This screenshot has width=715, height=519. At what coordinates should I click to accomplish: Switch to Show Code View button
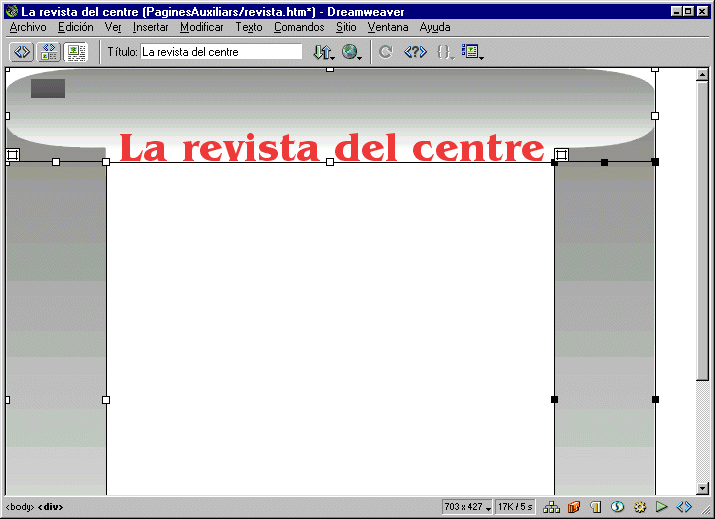click(x=21, y=52)
